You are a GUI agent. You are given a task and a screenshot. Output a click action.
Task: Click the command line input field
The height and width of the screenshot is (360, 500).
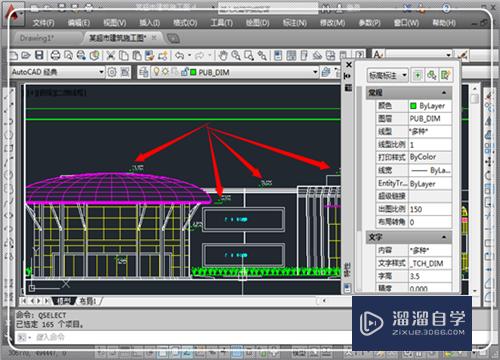[x=183, y=337]
